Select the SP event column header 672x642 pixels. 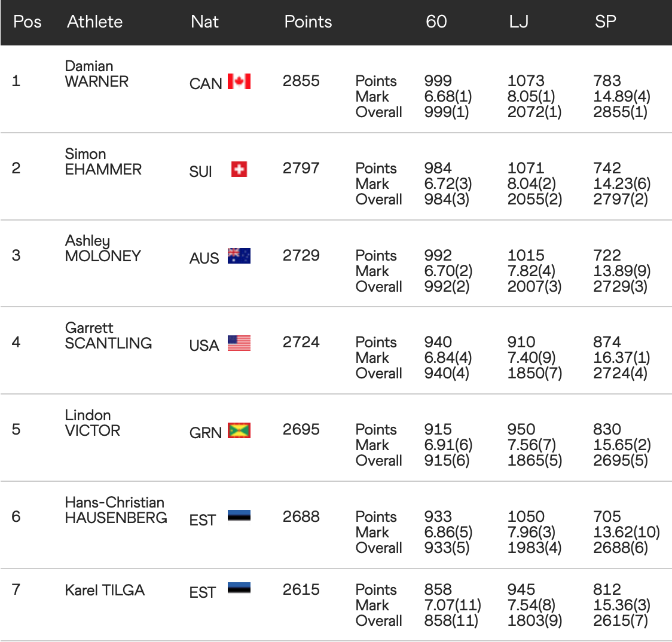605,22
